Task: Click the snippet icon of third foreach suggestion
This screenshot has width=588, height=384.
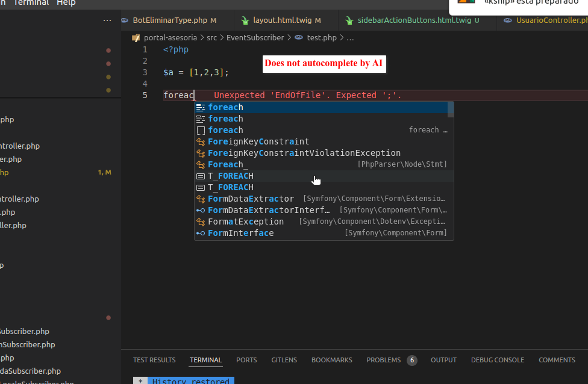Action: (x=201, y=130)
